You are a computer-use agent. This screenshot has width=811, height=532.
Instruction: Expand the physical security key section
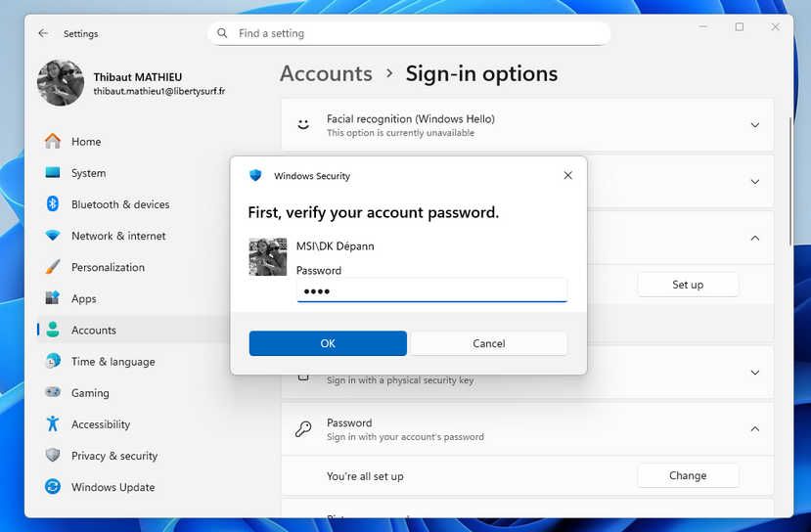[754, 373]
